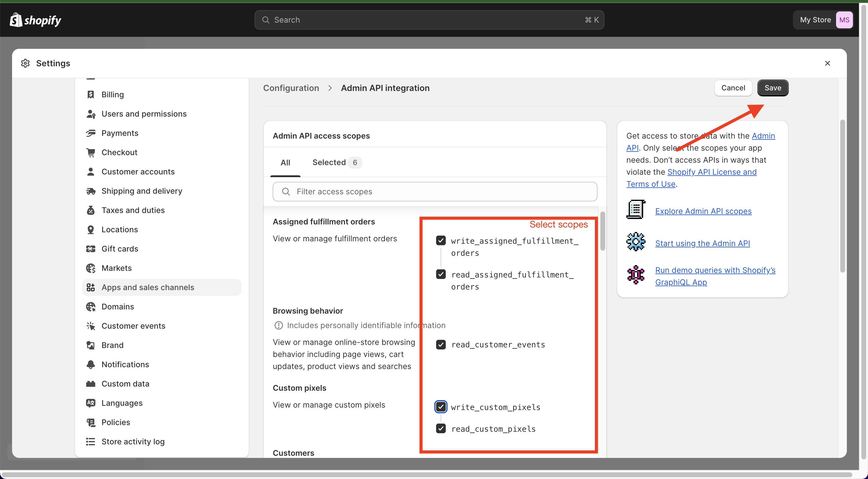Click the Domains globe icon
The width and height of the screenshot is (868, 479).
(91, 307)
